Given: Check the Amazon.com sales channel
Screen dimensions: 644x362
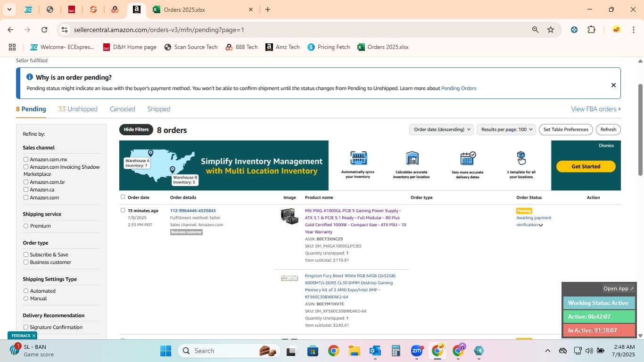Looking at the screenshot, I should 26,197.
